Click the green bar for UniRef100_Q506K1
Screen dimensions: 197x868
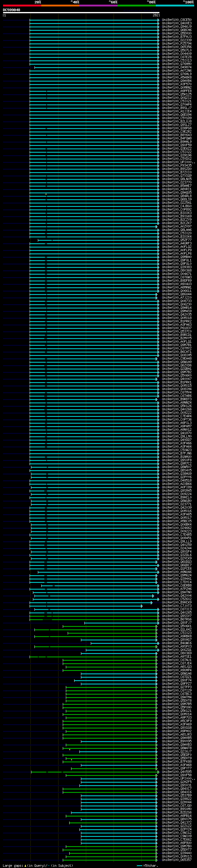click(x=110, y=626)
